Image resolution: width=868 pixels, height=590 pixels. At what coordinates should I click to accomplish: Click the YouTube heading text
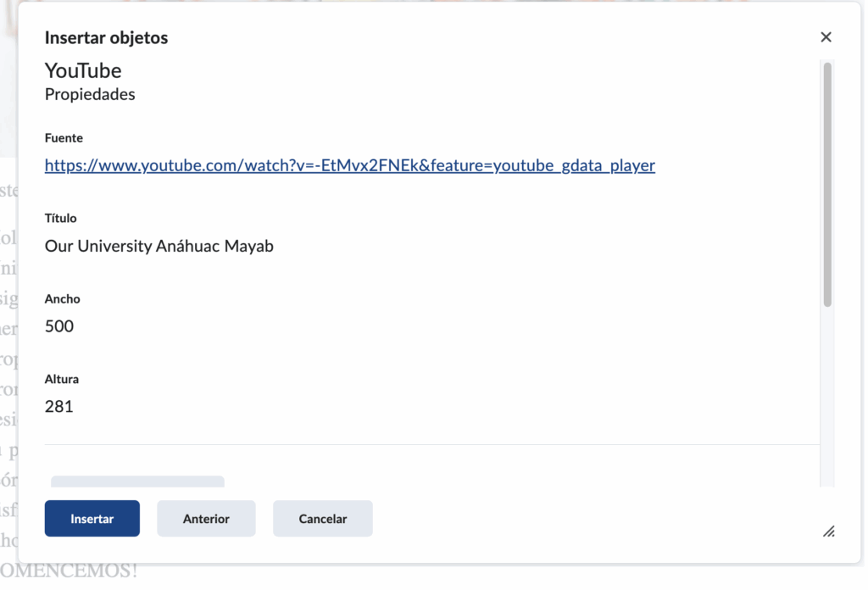[x=83, y=70]
